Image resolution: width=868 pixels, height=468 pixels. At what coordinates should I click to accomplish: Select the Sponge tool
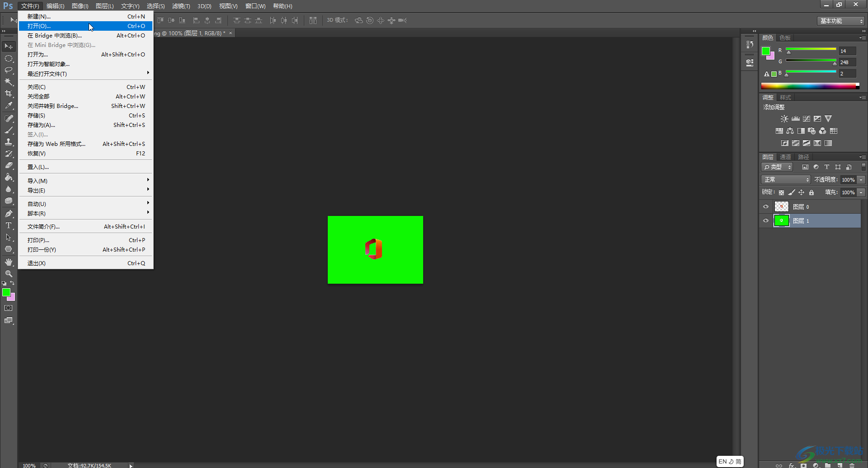coord(9,201)
